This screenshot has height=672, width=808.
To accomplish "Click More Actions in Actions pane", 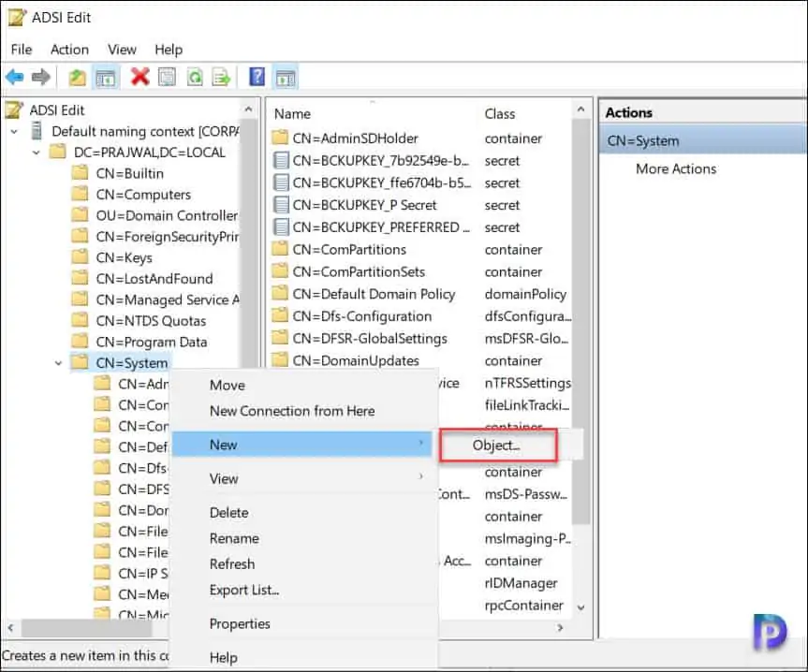I will pyautogui.click(x=676, y=168).
